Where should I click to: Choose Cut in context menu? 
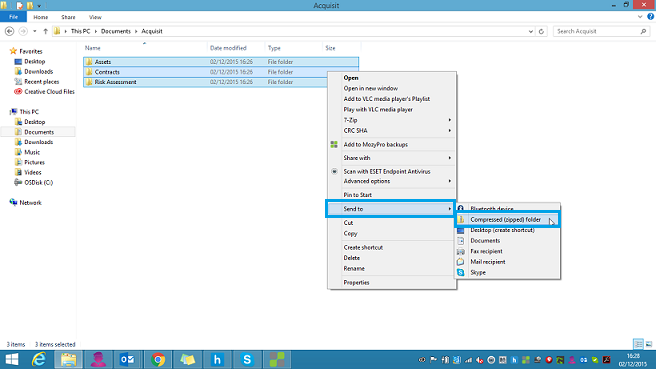(x=392, y=223)
